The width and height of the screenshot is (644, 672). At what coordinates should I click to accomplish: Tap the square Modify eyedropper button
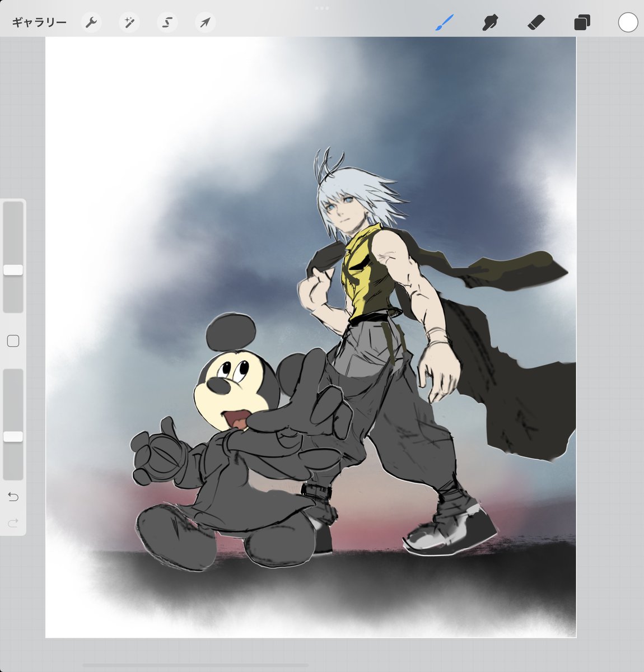(13, 341)
